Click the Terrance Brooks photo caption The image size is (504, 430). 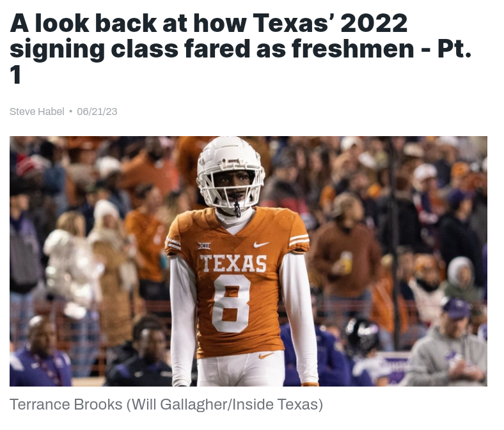pyautogui.click(x=166, y=404)
